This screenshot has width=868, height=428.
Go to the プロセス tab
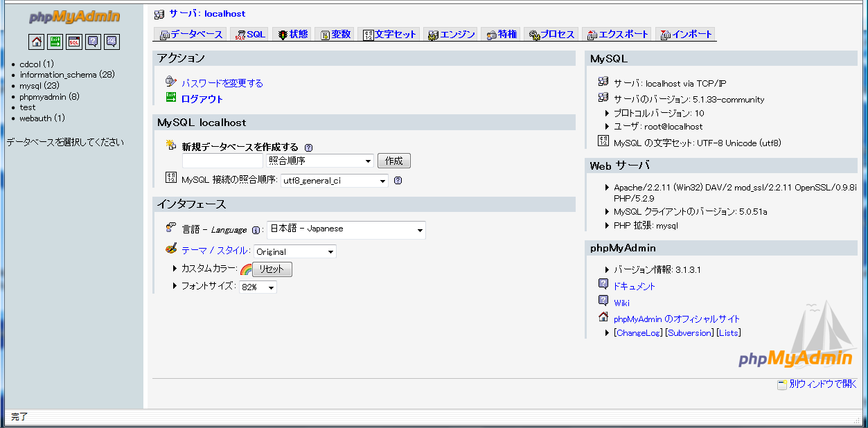(551, 34)
